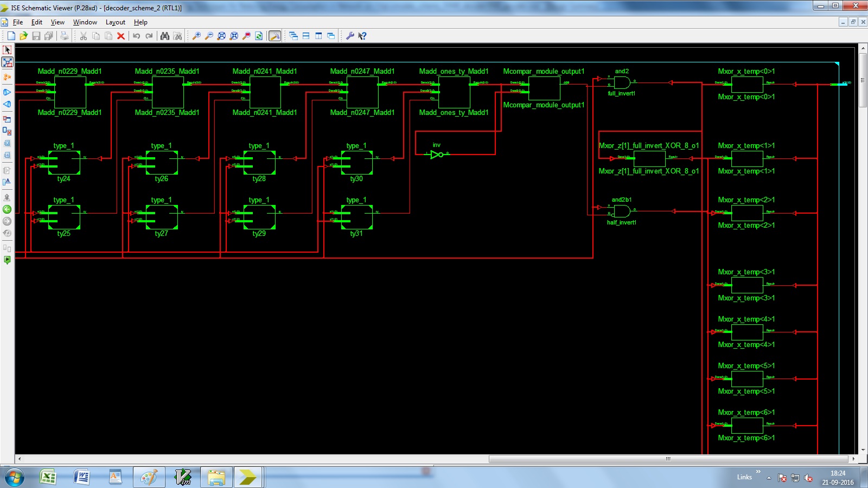The height and width of the screenshot is (488, 868).
Task: Zoom in with the magnifier plus icon
Action: [x=196, y=36]
